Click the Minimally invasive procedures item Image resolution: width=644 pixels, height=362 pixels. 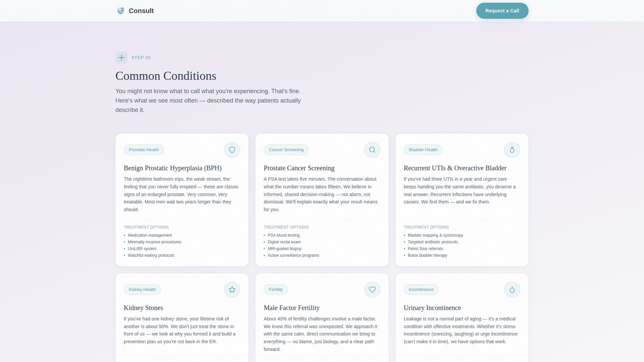[155, 242]
